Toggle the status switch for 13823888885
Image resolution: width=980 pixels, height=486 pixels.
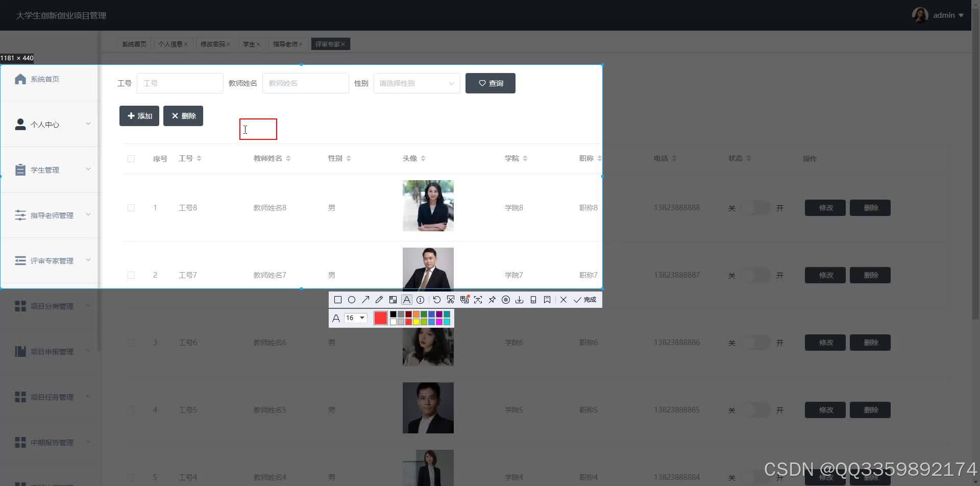point(755,410)
